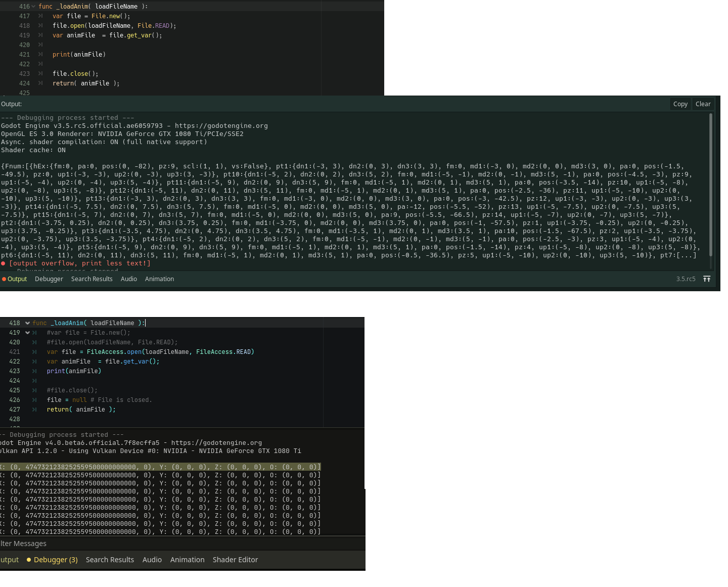
Task: Switch to the Output tab in the Godot 4 window
Action: tap(9, 560)
